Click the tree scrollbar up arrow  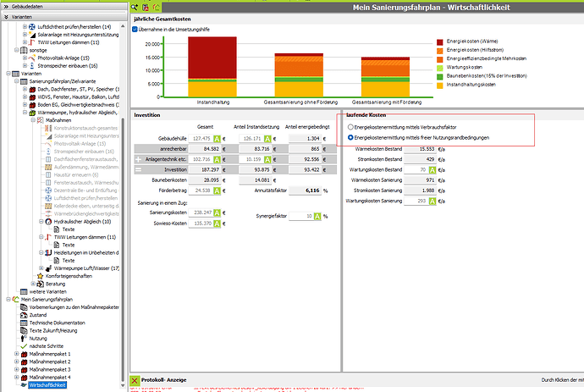(123, 26)
